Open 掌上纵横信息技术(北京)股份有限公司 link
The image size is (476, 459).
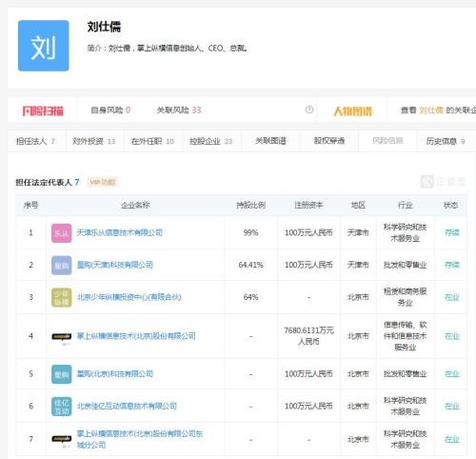pyautogui.click(x=136, y=336)
